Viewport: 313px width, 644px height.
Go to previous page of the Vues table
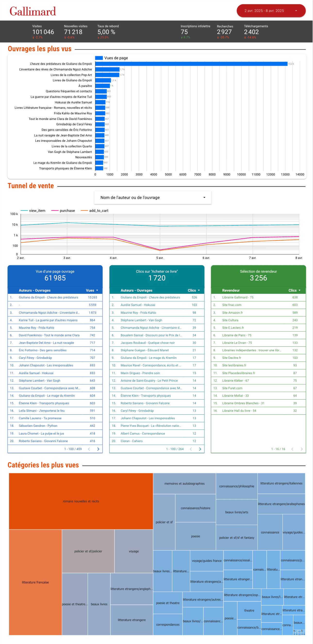(x=89, y=449)
